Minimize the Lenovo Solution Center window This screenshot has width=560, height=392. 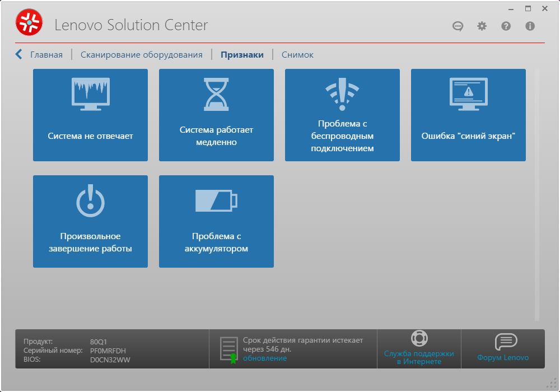click(511, 9)
